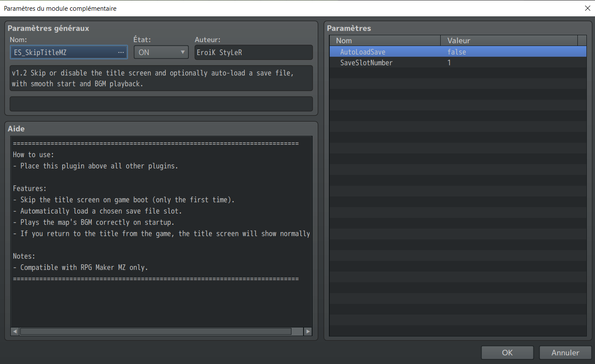
Task: Click the 'Features:' heading in help
Action: 30,188
